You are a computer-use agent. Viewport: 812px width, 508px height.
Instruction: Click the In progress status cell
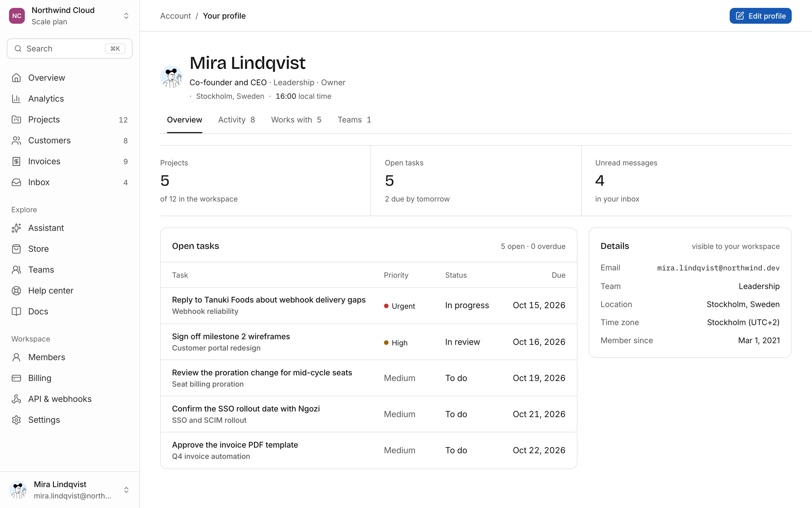[467, 305]
